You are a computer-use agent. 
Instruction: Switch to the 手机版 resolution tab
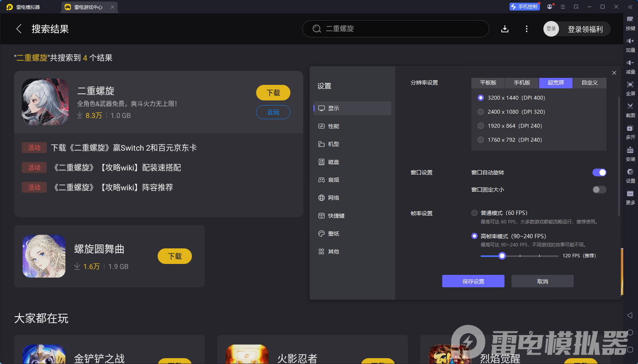(522, 83)
